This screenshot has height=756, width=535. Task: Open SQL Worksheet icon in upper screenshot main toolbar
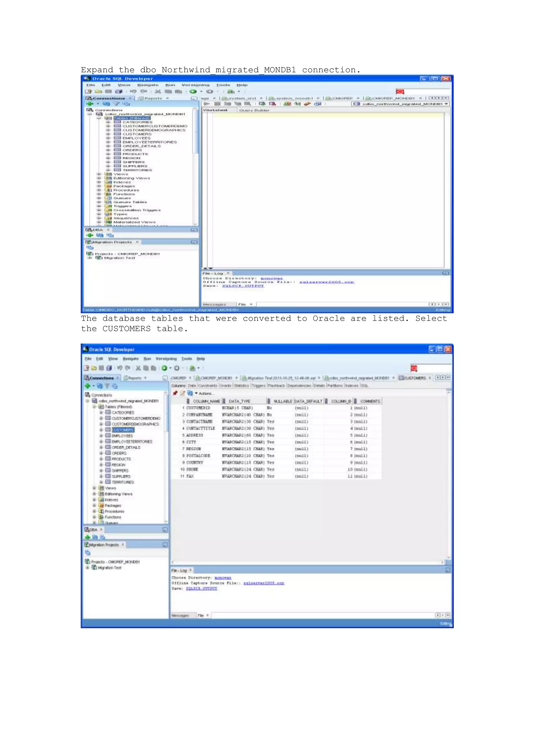tap(231, 92)
